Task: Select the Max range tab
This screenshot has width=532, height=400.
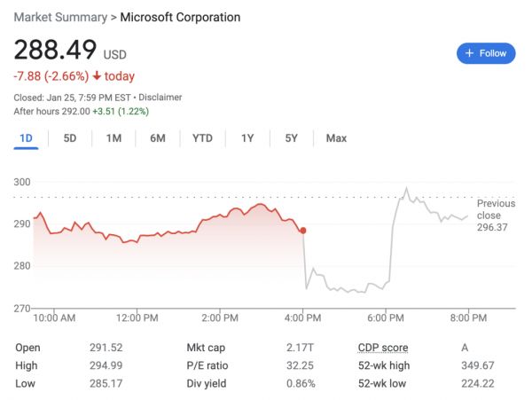Action: pyautogui.click(x=336, y=138)
